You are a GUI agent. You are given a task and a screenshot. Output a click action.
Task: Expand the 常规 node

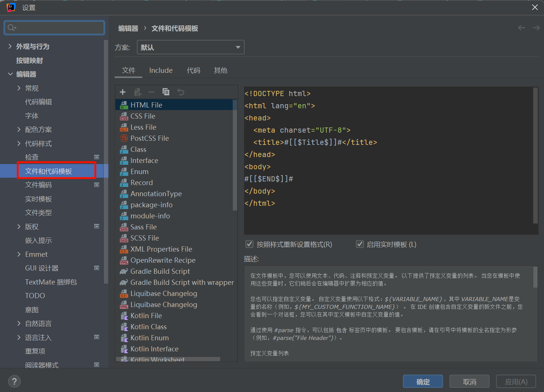[x=19, y=88]
